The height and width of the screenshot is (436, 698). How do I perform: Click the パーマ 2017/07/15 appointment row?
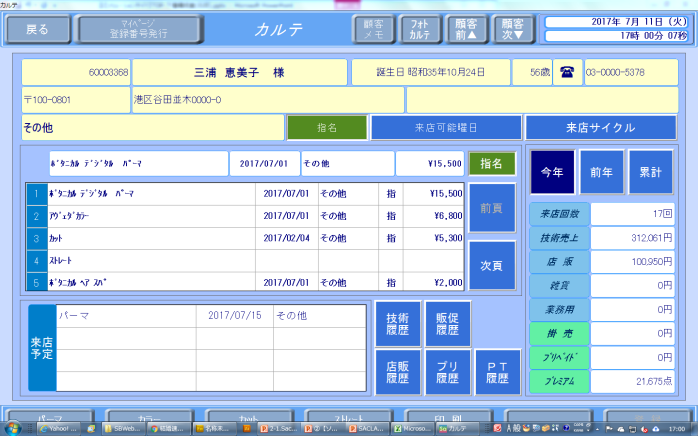[x=211, y=316]
